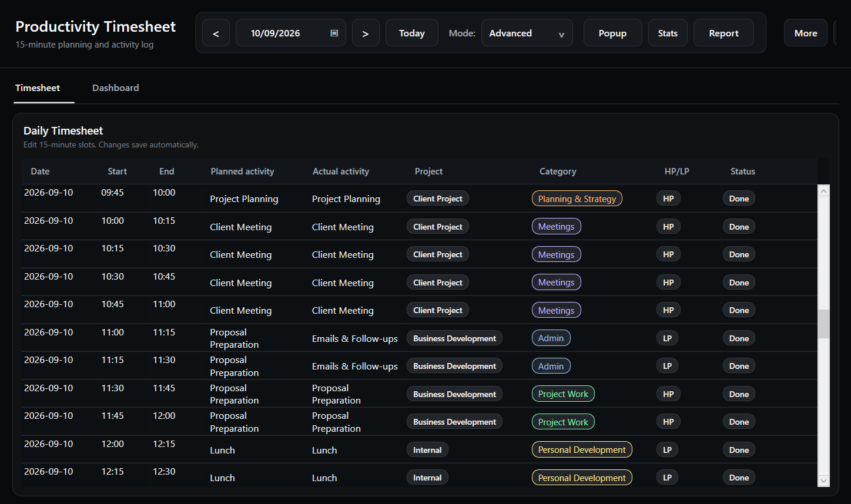Click the scrollbar up arrow in the timesheet

click(824, 191)
